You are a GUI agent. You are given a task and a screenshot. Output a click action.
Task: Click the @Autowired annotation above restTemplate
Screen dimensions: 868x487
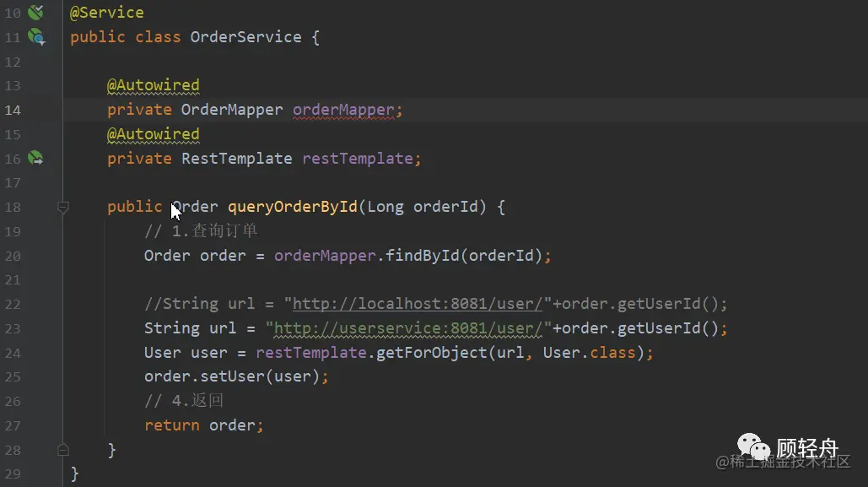tap(154, 134)
